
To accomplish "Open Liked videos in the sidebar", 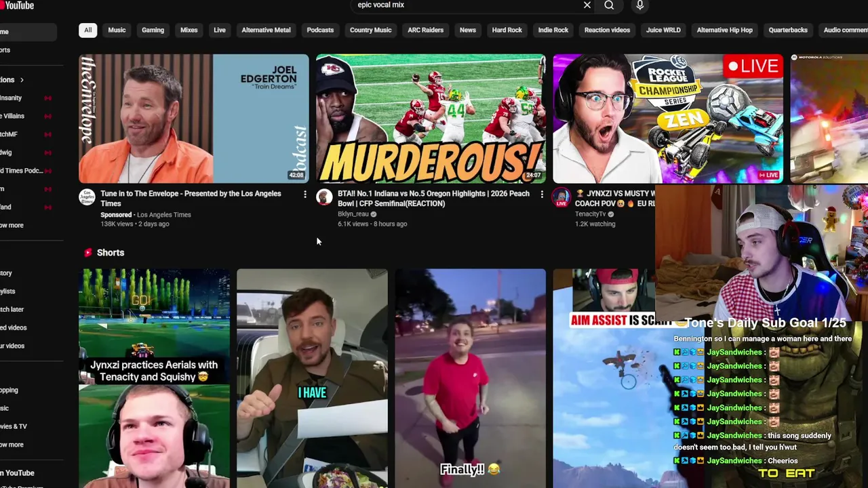I will point(14,327).
